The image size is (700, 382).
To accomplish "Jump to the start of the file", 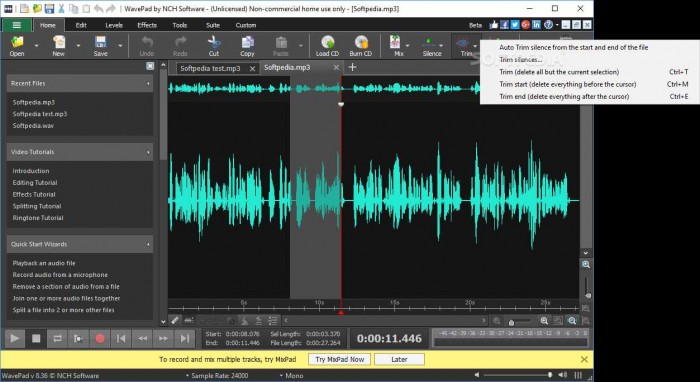I will click(x=121, y=338).
